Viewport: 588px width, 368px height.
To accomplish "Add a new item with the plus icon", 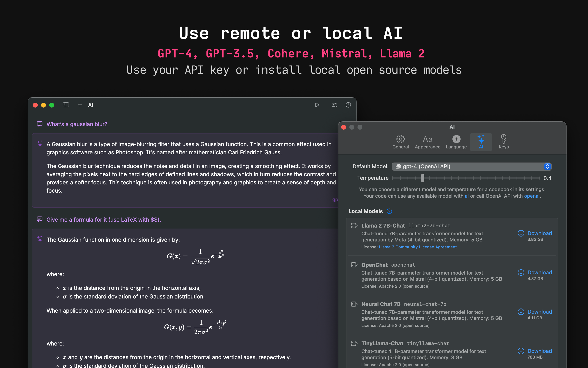I will click(x=80, y=105).
